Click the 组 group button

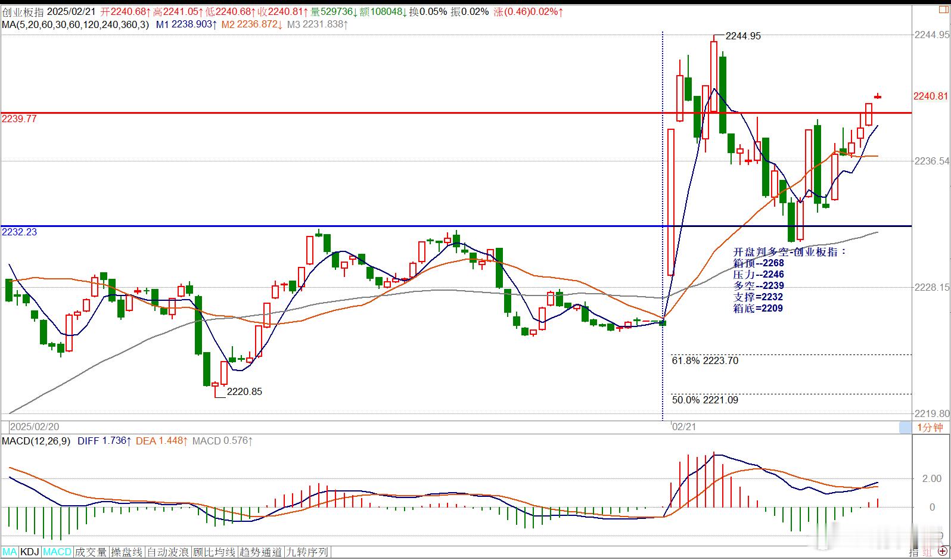928,552
